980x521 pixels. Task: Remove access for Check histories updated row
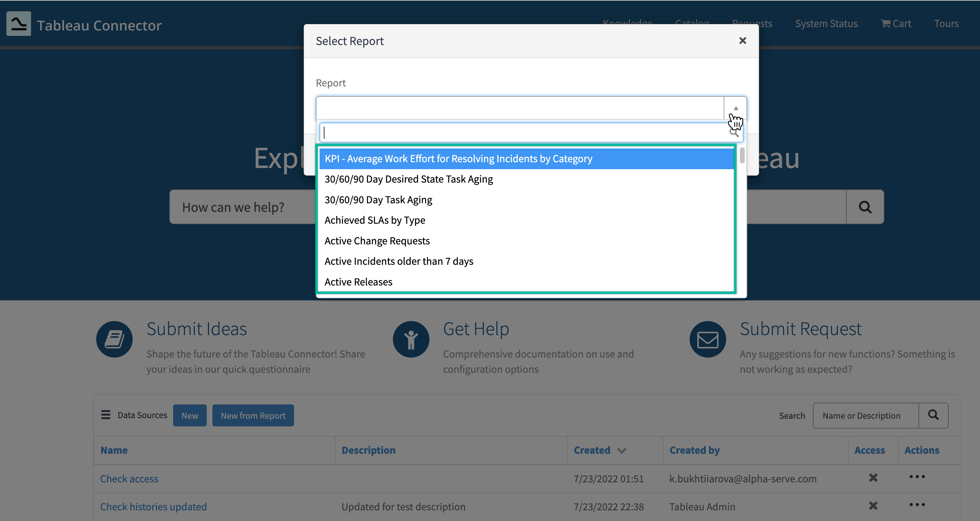(873, 506)
